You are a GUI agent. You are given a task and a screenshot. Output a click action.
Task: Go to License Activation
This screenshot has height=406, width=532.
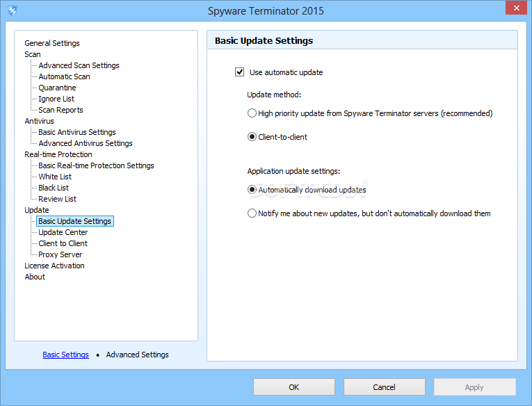tap(54, 266)
